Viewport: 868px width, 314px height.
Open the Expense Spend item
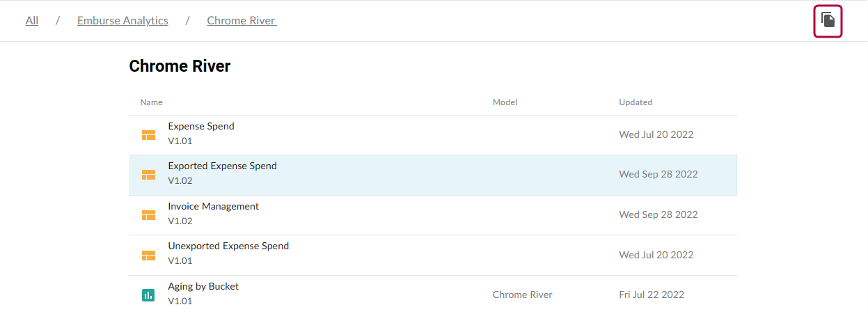point(201,126)
